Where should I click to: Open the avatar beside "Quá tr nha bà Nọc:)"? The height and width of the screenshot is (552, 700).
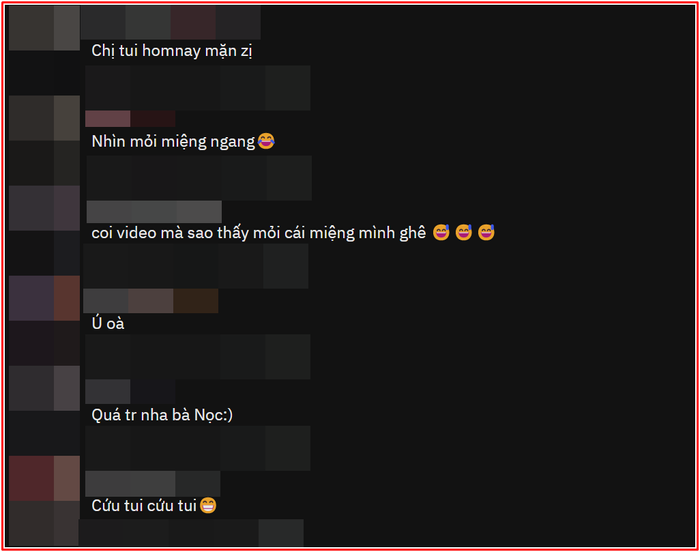pyautogui.click(x=44, y=388)
